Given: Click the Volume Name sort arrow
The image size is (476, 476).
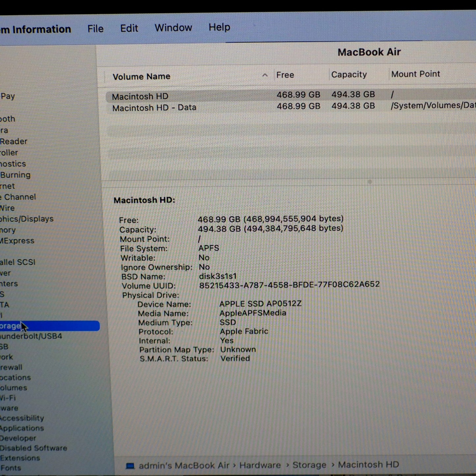Looking at the screenshot, I should (265, 75).
